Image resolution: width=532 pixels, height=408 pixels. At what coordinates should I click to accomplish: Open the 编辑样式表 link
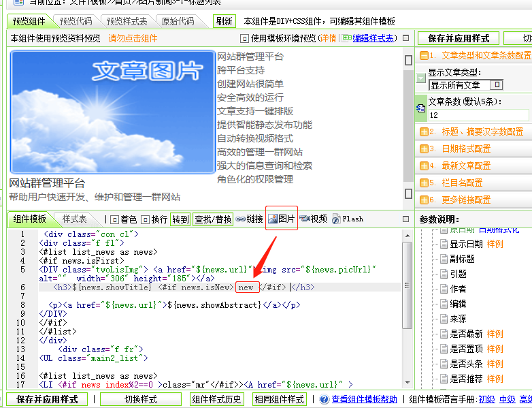pyautogui.click(x=373, y=39)
